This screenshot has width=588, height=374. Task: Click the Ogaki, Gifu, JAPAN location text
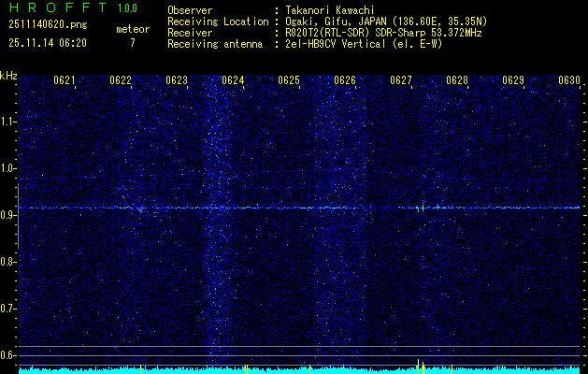pos(386,22)
